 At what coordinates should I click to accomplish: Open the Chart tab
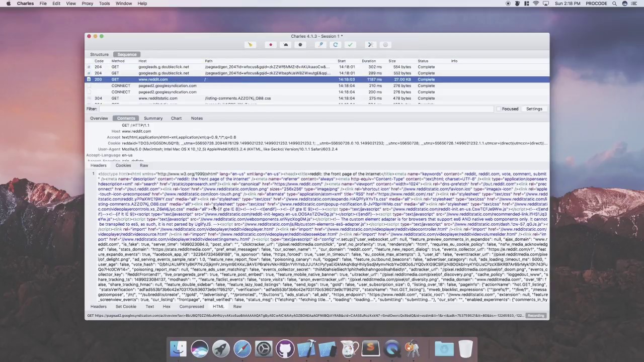pyautogui.click(x=176, y=118)
